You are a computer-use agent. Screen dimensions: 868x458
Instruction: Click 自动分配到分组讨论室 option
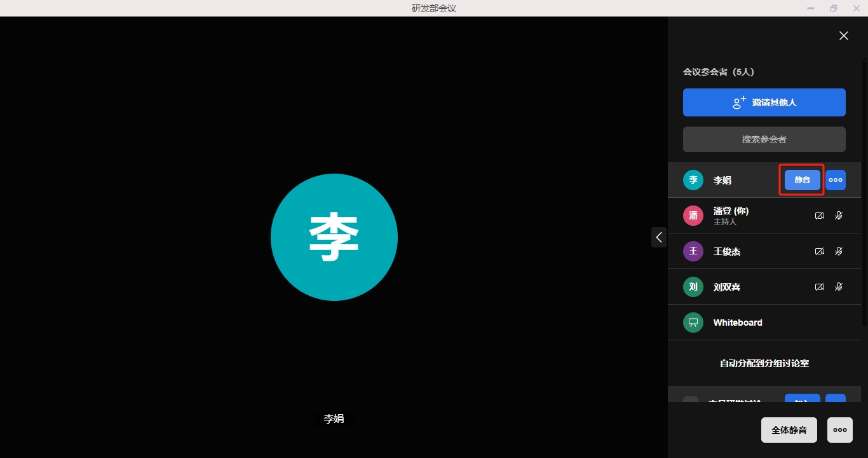tap(764, 363)
